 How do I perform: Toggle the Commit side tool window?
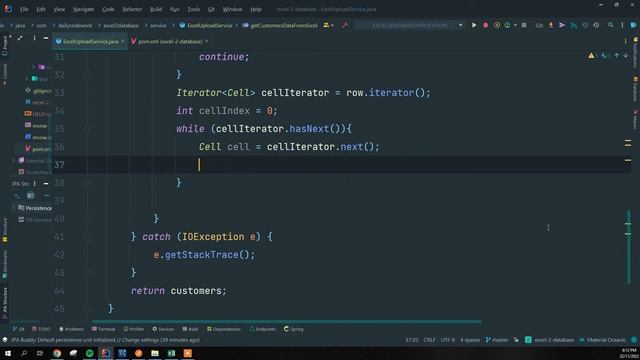point(4,74)
